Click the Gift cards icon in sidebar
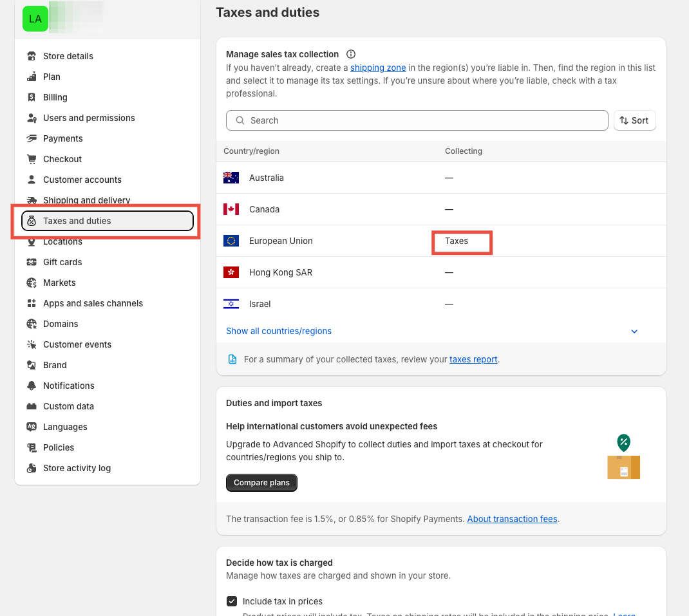Image resolution: width=689 pixels, height=616 pixels. 31,262
